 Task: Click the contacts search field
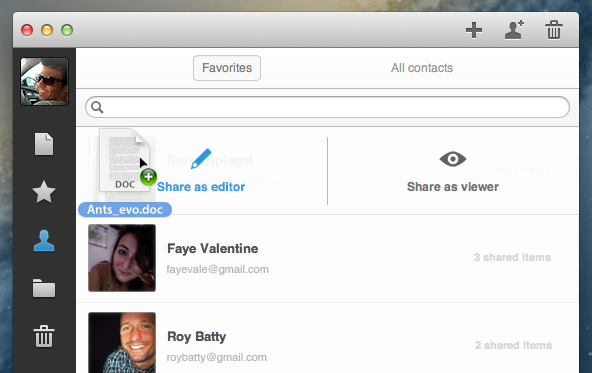327,107
